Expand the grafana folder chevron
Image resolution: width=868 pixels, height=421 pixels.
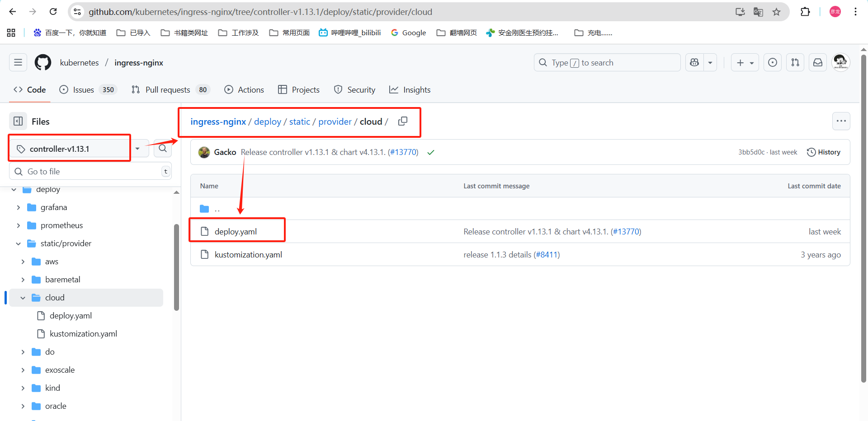[19, 207]
